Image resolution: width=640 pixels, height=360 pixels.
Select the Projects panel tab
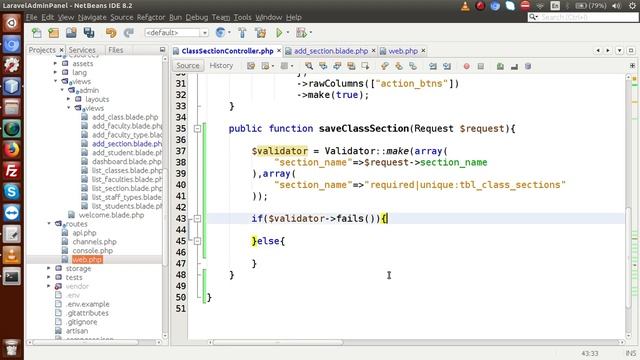coord(42,50)
